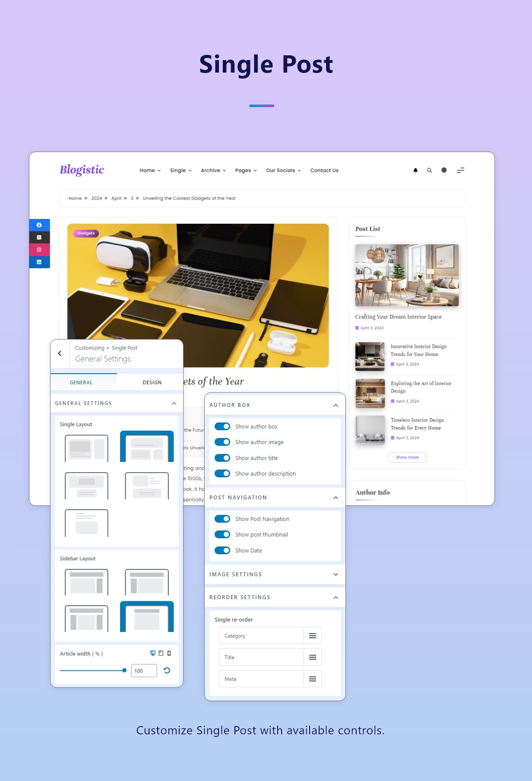
Task: Expand the Image Settings section
Action: [x=336, y=574]
